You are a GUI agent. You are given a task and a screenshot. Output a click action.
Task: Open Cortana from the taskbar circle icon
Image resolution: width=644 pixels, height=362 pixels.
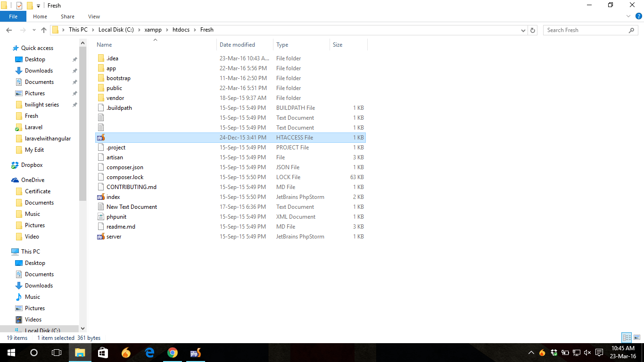click(x=33, y=353)
